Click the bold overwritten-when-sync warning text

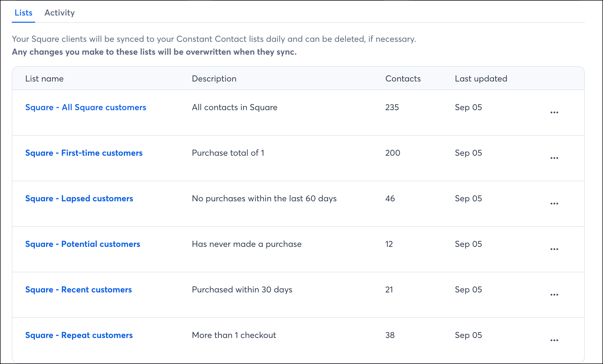pyautogui.click(x=154, y=52)
